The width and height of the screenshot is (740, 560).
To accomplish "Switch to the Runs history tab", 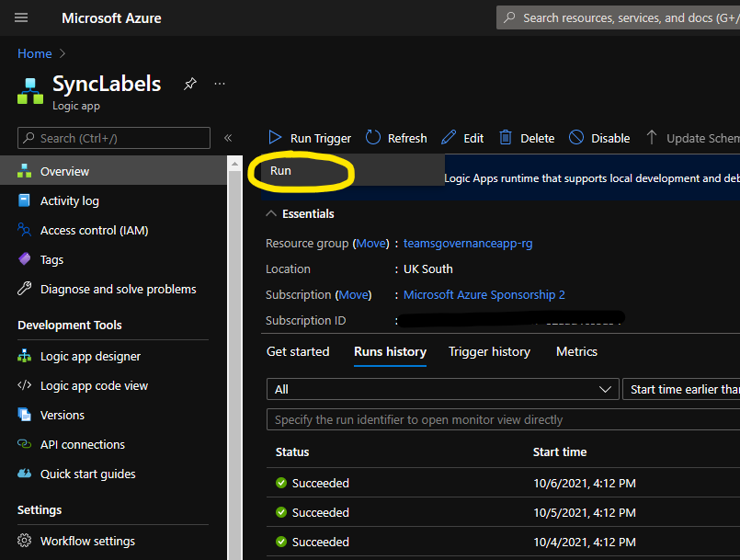I will (391, 352).
